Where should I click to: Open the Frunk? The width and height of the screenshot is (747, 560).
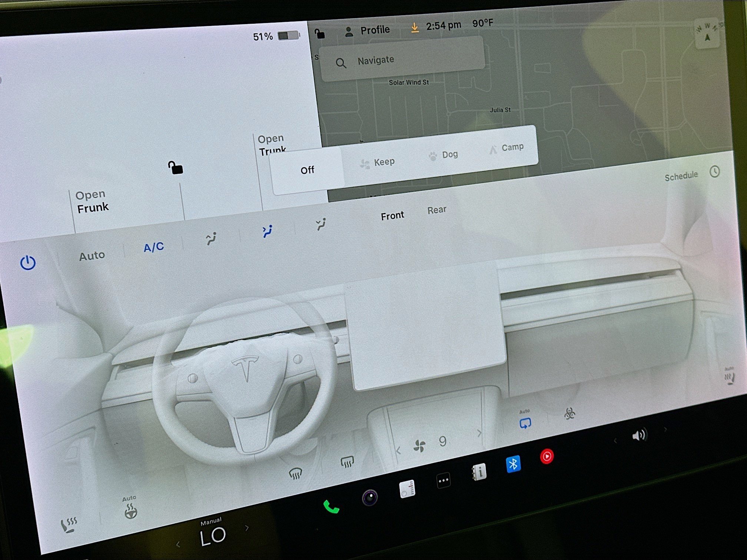pyautogui.click(x=92, y=201)
